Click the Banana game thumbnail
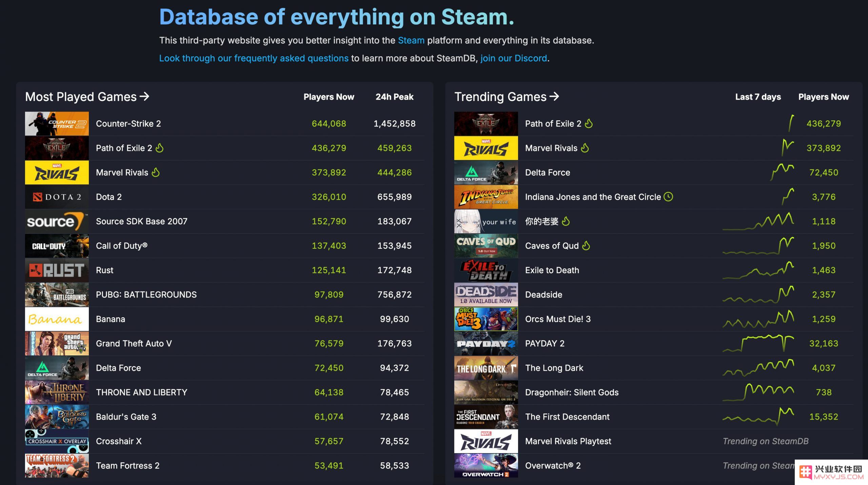Viewport: 868px width, 485px height. click(57, 319)
